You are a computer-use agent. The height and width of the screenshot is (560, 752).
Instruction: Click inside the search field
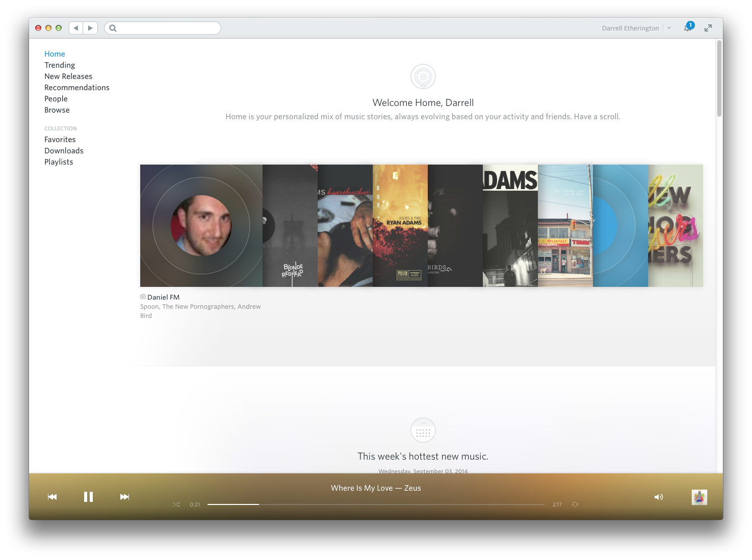[163, 28]
